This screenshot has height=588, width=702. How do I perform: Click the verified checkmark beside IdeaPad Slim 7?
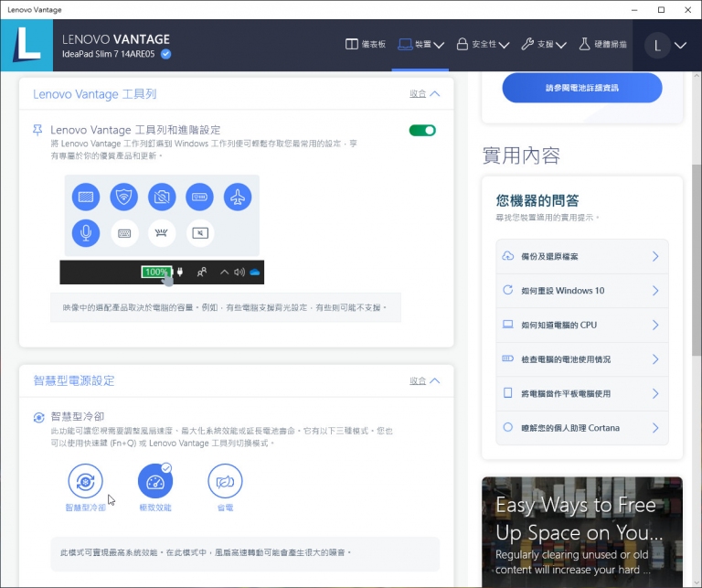[165, 54]
